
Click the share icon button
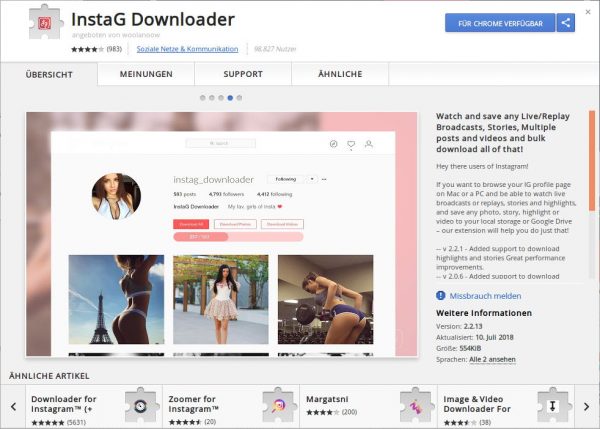(x=566, y=22)
